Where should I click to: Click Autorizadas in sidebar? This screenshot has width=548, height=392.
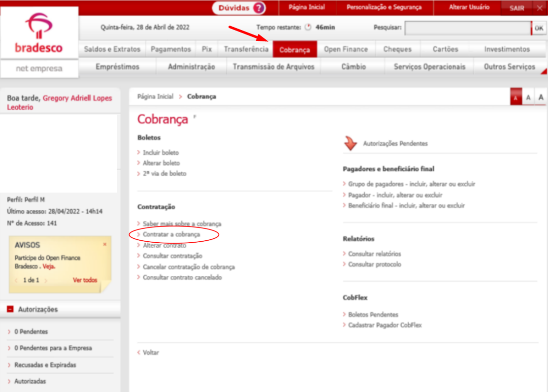click(30, 381)
